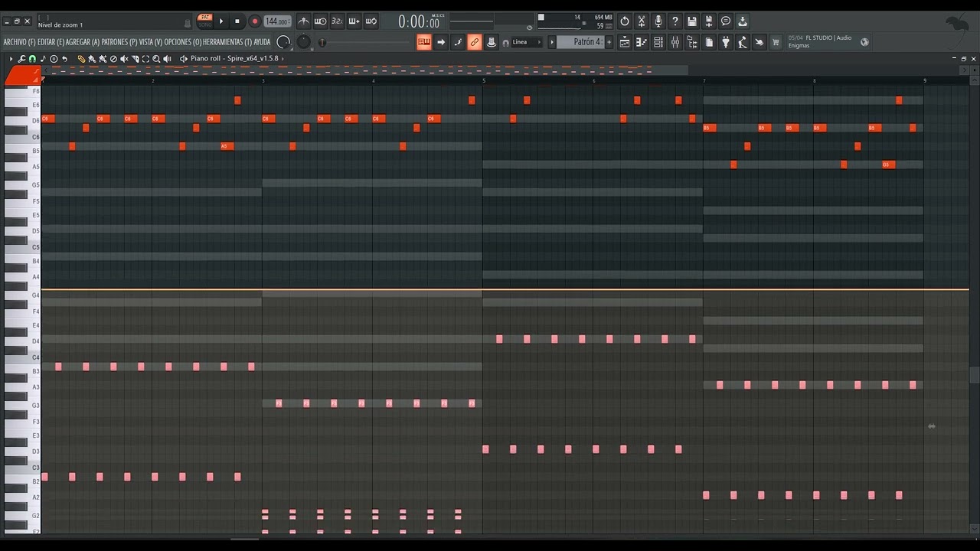Open the piano roll wrench tools menu
Viewport: 980px width, 551px height.
point(21,59)
